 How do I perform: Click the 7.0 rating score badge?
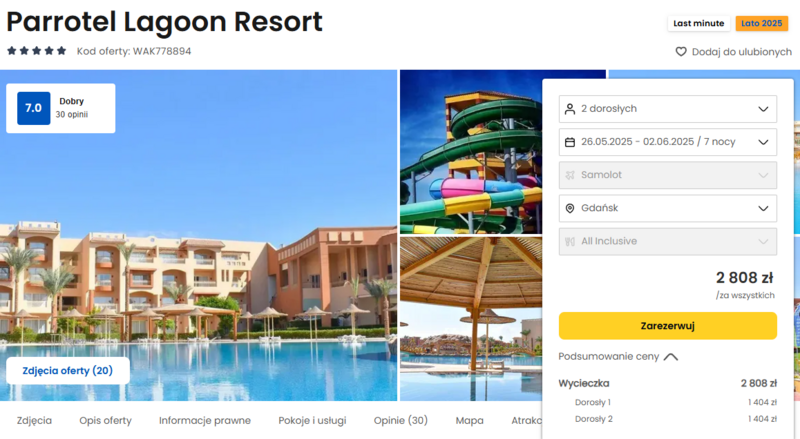tap(34, 108)
